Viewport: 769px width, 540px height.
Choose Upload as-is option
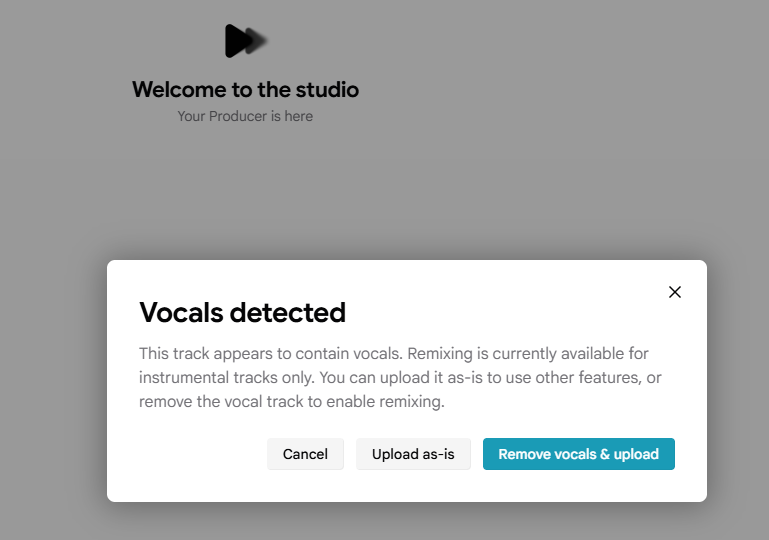click(413, 454)
